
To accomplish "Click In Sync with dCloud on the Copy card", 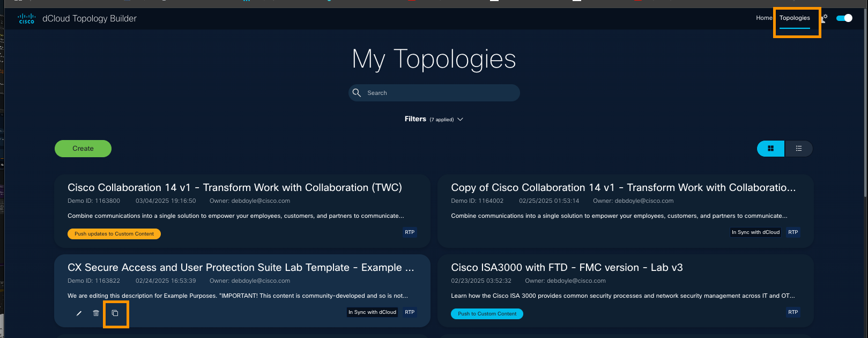I will tap(755, 232).
